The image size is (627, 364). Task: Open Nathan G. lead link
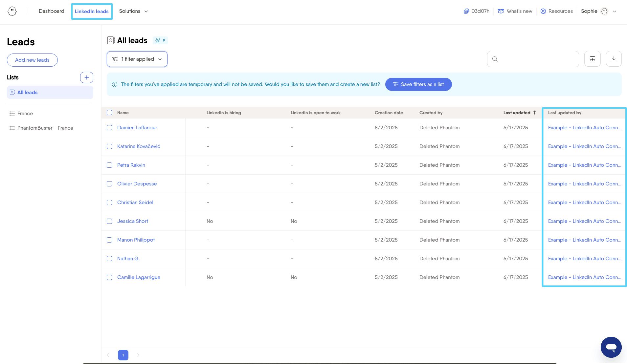(x=128, y=259)
